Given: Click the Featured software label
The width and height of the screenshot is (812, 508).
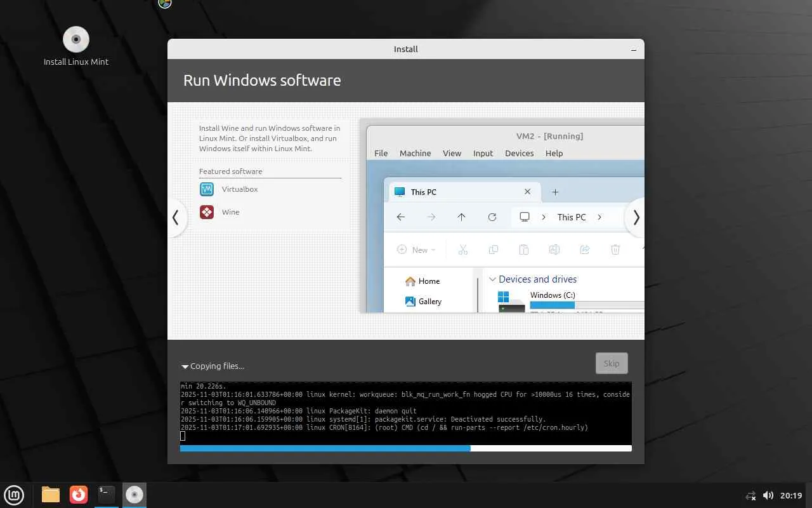Looking at the screenshot, I should tap(230, 171).
